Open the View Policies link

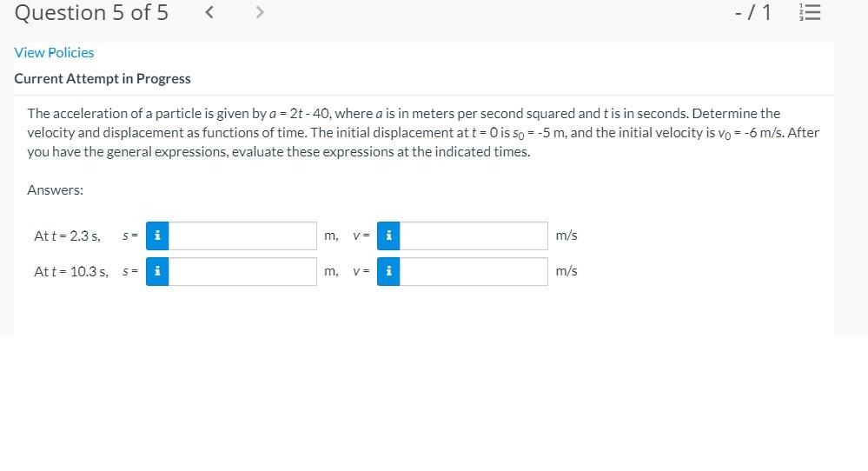[x=54, y=53]
